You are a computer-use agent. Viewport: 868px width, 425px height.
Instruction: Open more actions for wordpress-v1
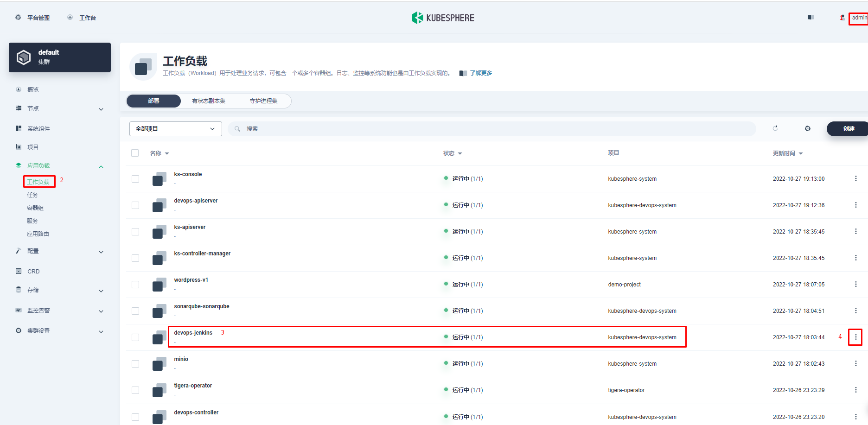coord(855,284)
